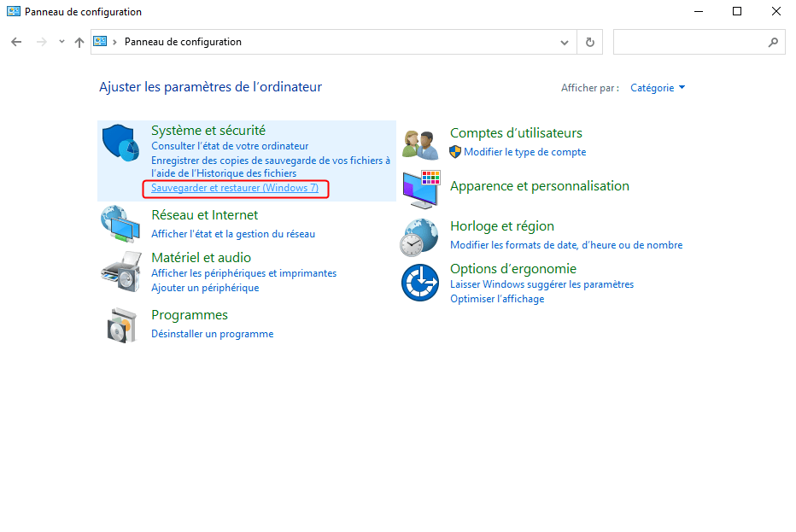Screen dimensions: 796x532
Task: Click the Programmes disc icon
Action: click(x=122, y=325)
